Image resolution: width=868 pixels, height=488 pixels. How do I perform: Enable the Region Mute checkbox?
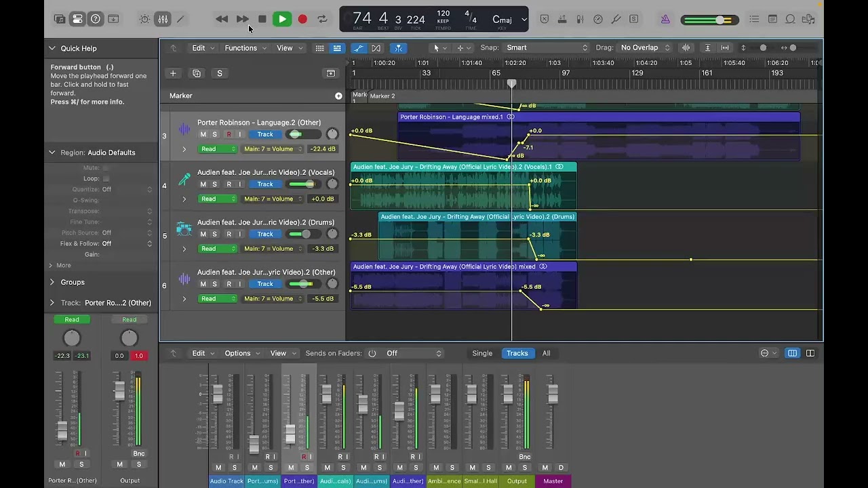tap(106, 167)
